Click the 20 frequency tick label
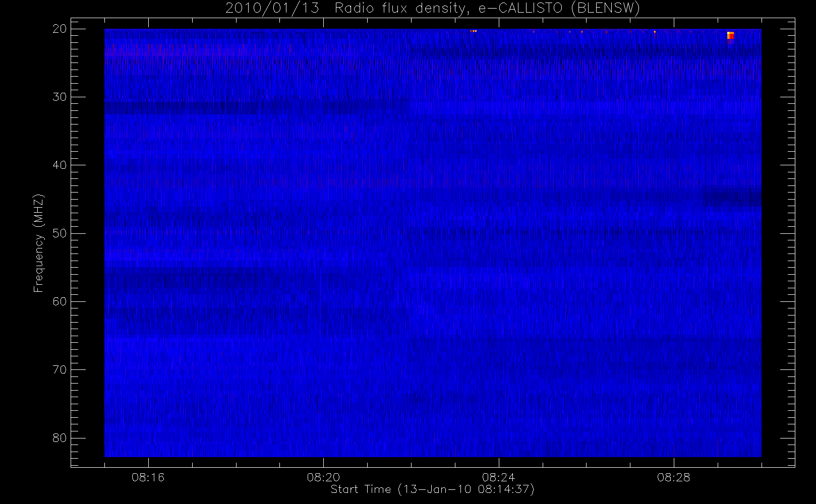The height and width of the screenshot is (504, 816). [60, 29]
